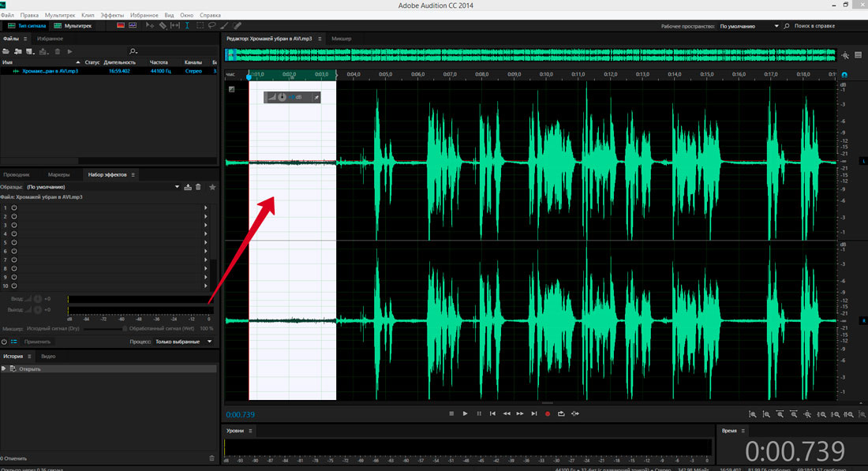Toggle power for effect slot 3
The image size is (868, 471).
click(14, 226)
